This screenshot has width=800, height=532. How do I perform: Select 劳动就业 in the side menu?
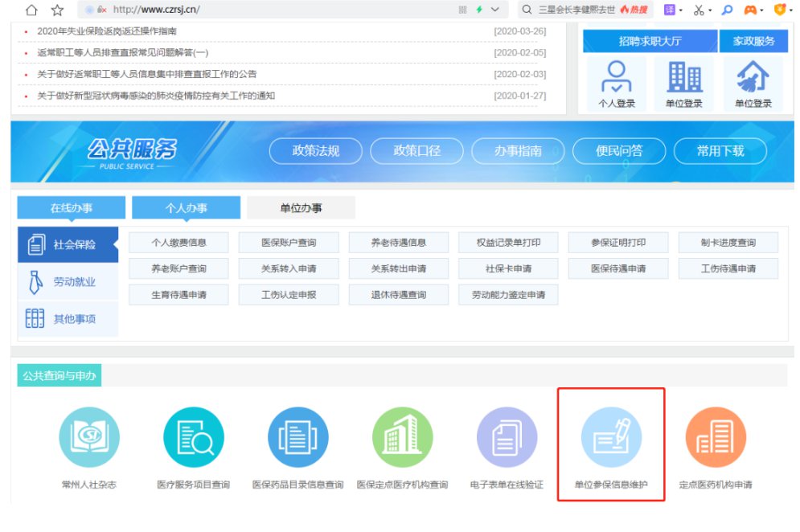(74, 282)
